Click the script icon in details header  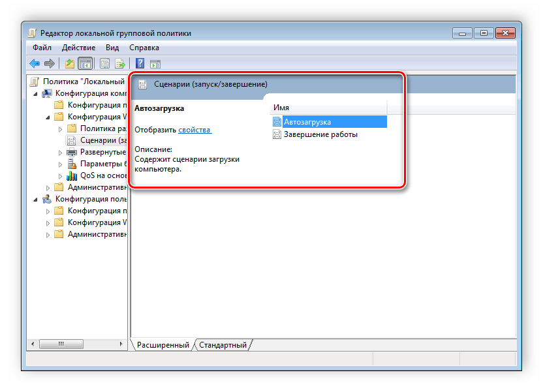142,84
